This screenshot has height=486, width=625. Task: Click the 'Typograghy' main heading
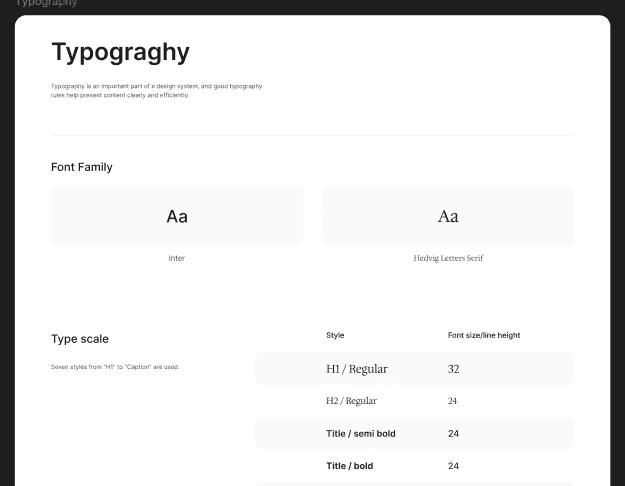pyautogui.click(x=120, y=52)
